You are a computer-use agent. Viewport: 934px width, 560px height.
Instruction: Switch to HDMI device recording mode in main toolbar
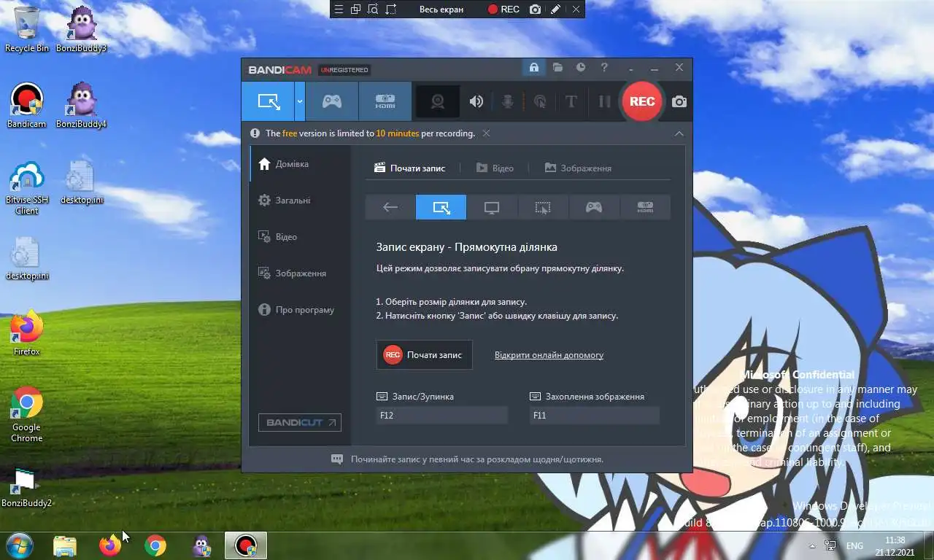point(385,101)
